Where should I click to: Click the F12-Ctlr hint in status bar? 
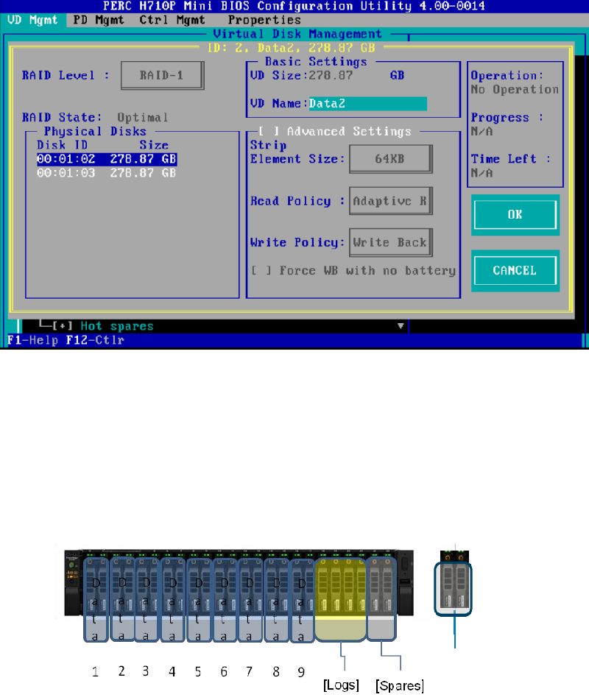tap(95, 340)
